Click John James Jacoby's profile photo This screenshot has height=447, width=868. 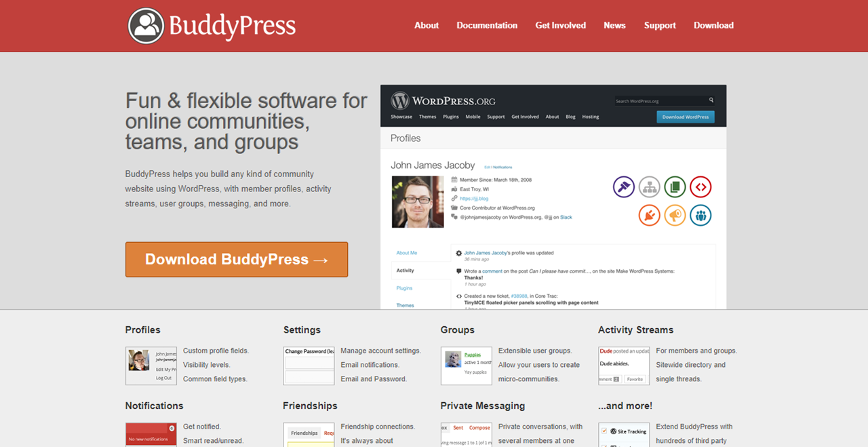pos(418,202)
